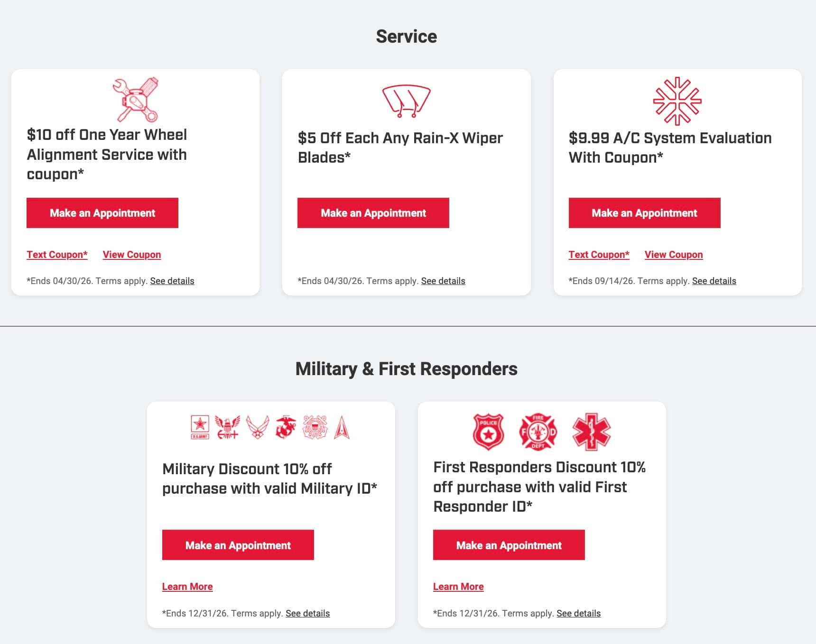
Task: View Coupon for A/C system evaluation
Action: click(x=674, y=255)
